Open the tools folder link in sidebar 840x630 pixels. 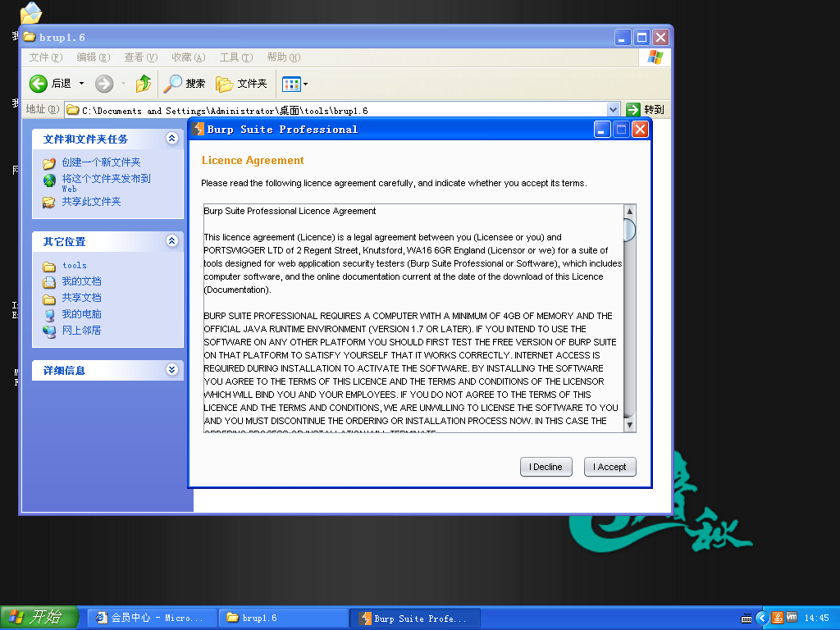click(75, 266)
